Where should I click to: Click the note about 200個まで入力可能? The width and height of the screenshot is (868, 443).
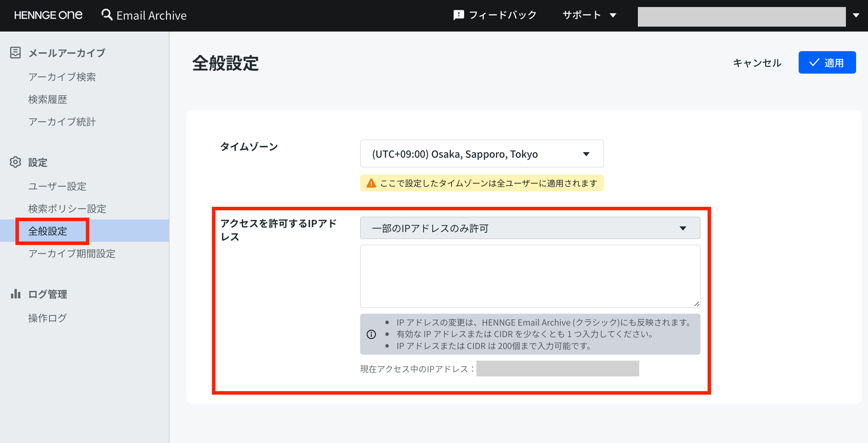pyautogui.click(x=494, y=346)
